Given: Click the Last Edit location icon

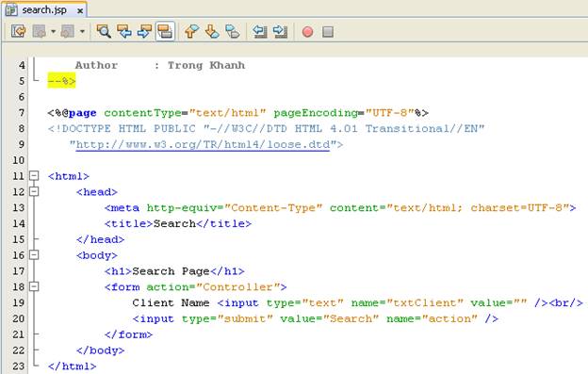Looking at the screenshot, I should click(x=19, y=31).
